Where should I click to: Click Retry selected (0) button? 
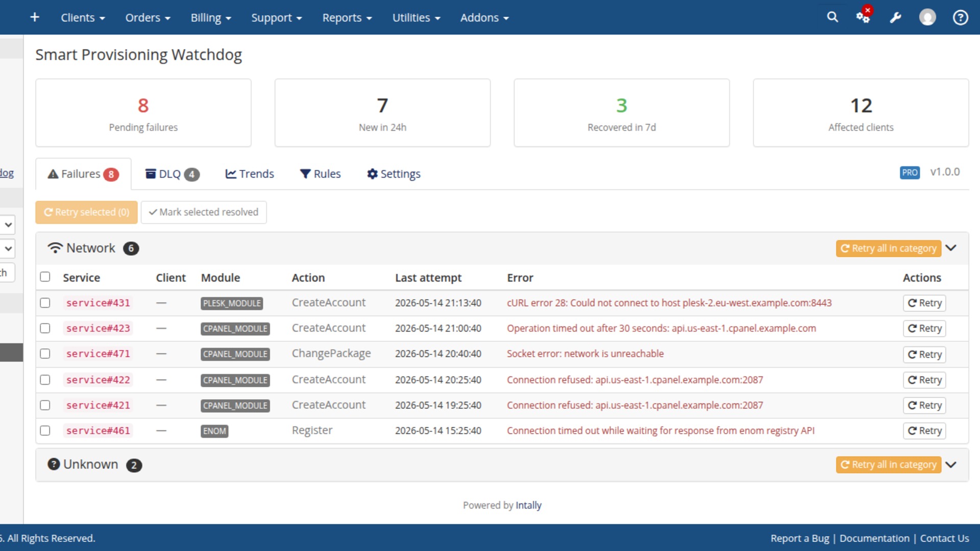click(86, 212)
